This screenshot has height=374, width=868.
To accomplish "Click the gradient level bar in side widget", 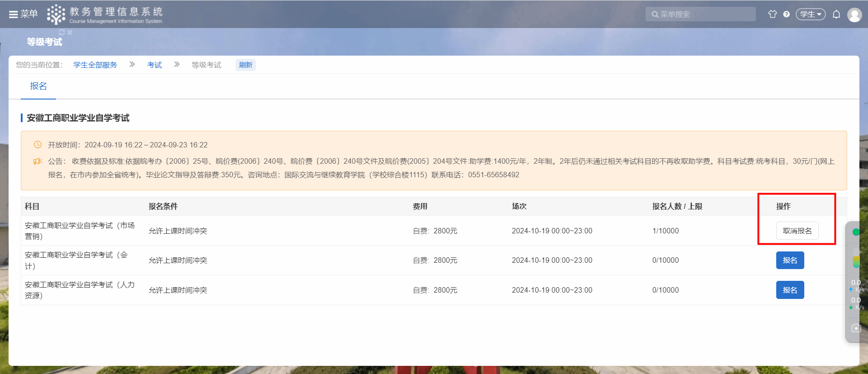I will point(856,261).
